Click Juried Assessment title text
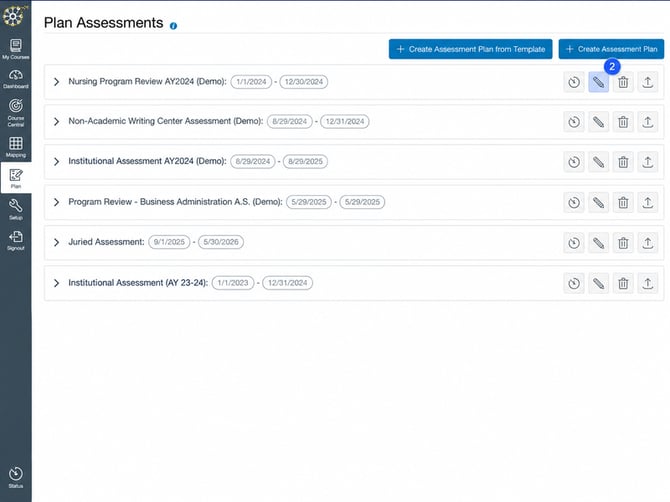Viewport: 670px width, 502px height. [106, 242]
